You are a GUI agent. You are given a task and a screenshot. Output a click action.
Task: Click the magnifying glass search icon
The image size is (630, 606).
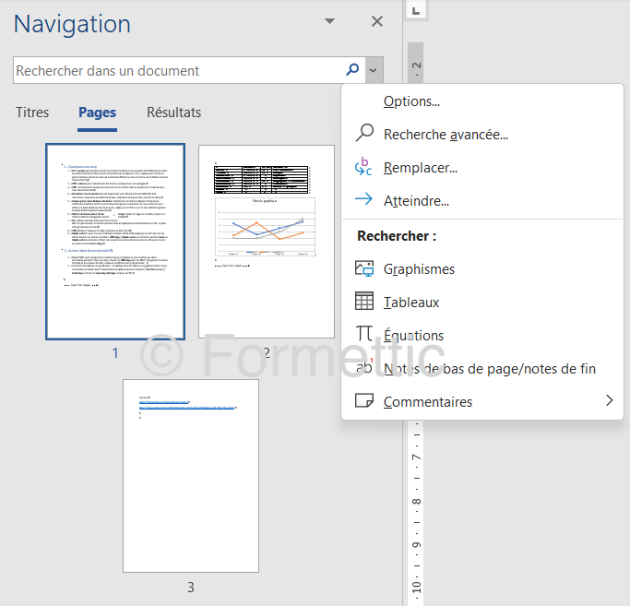tap(352, 70)
